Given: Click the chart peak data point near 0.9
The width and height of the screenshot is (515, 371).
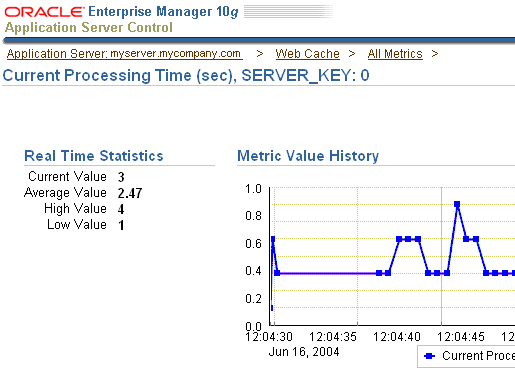Looking at the screenshot, I should coord(457,204).
